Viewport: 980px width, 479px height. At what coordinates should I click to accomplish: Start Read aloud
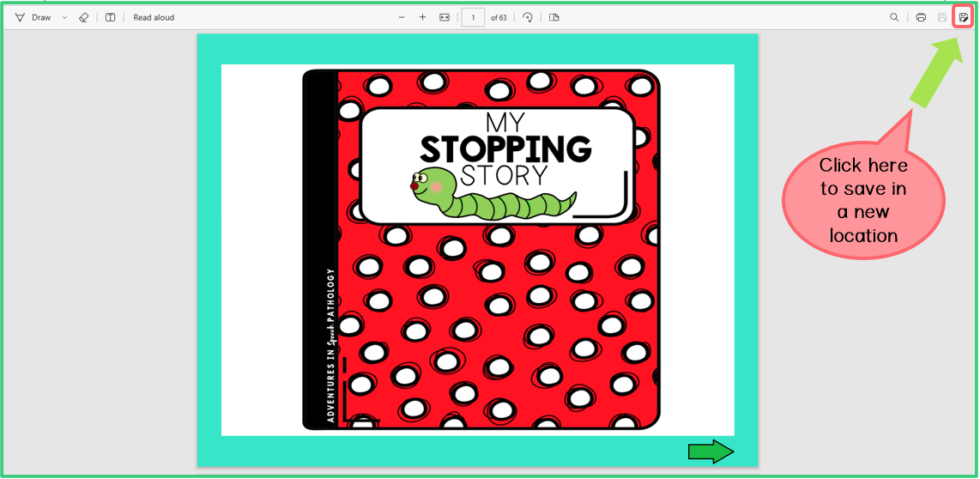click(154, 17)
